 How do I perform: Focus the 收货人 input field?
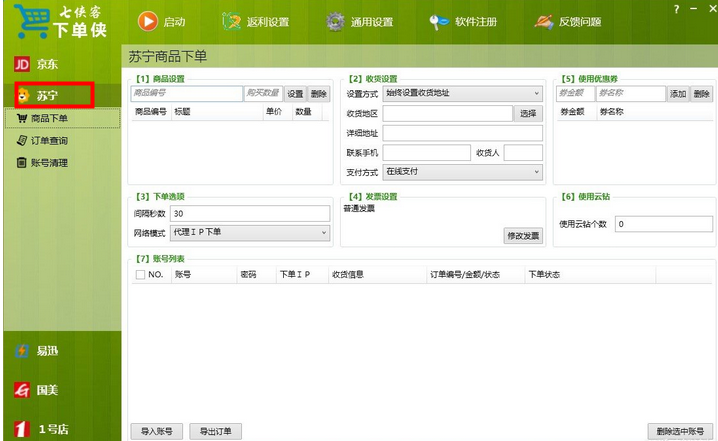tap(523, 152)
